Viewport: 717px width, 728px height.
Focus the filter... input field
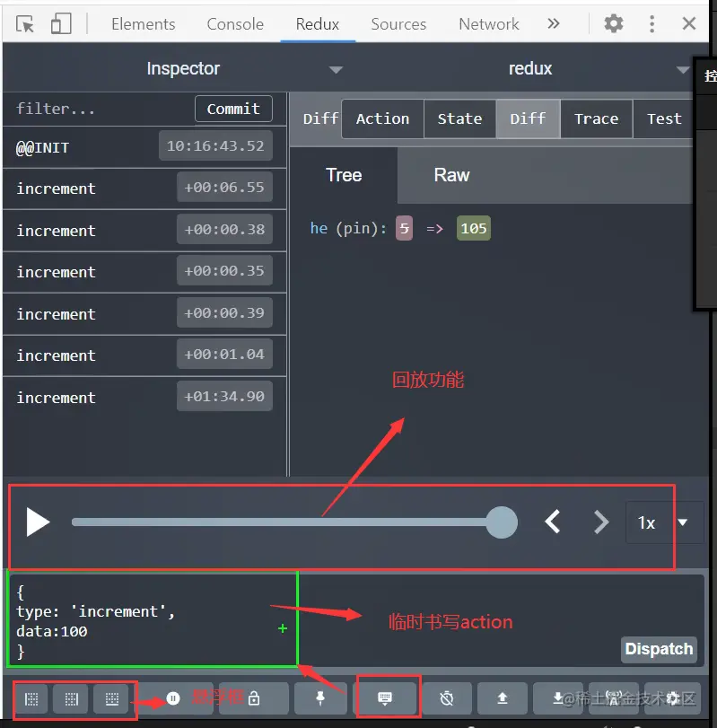coord(99,109)
